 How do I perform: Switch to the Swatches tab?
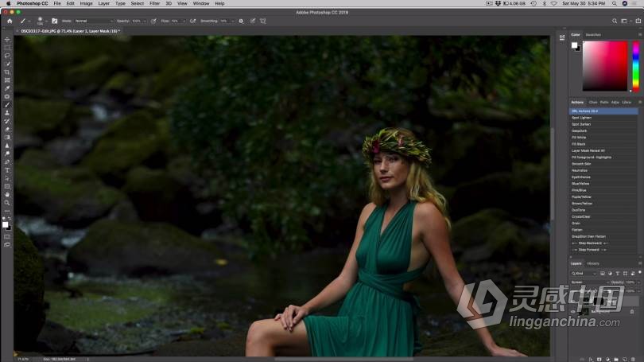point(593,34)
